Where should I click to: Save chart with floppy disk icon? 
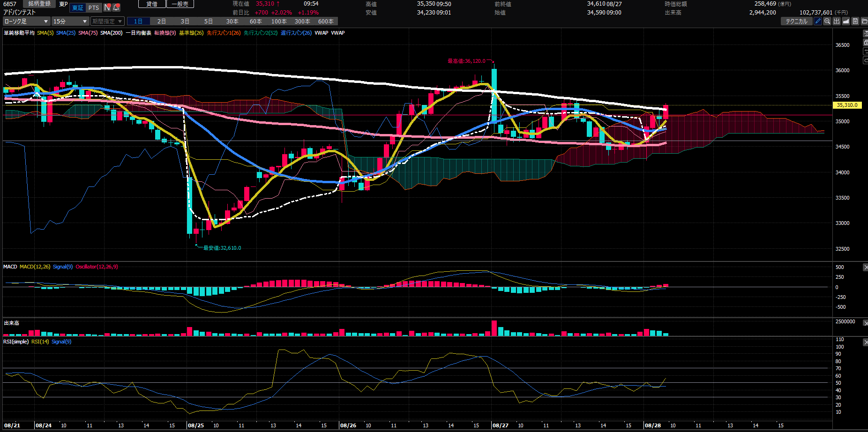coord(855,21)
